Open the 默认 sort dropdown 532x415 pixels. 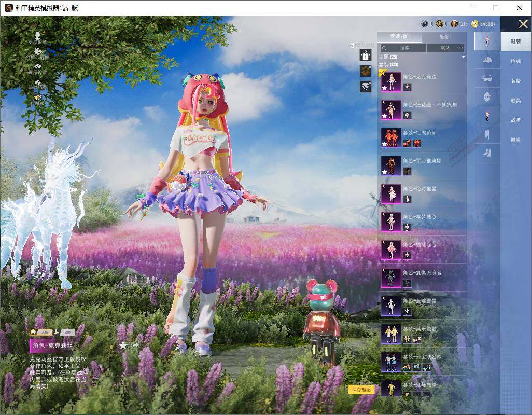[445, 48]
